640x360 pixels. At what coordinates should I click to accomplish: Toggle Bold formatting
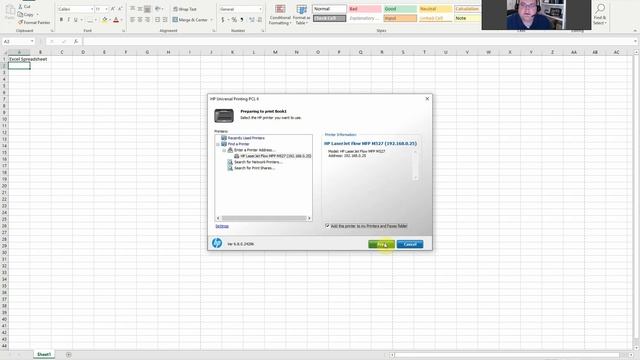click(x=61, y=20)
